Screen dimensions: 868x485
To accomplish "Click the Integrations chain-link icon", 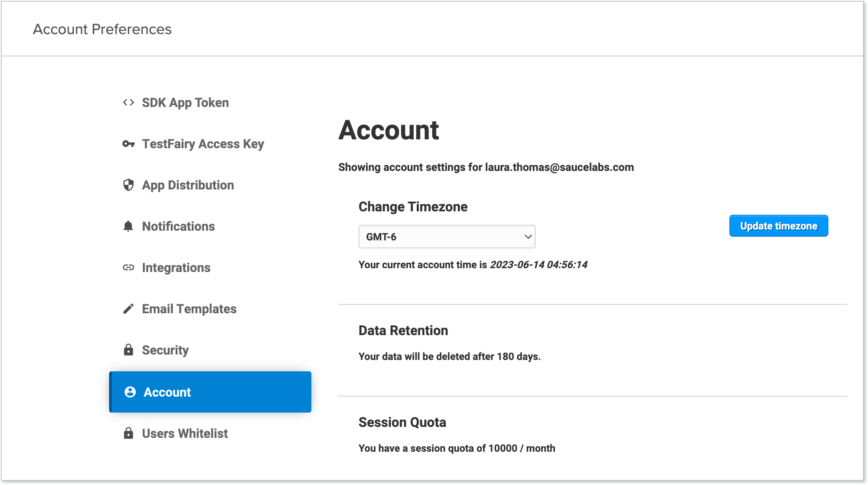I will pyautogui.click(x=128, y=267).
